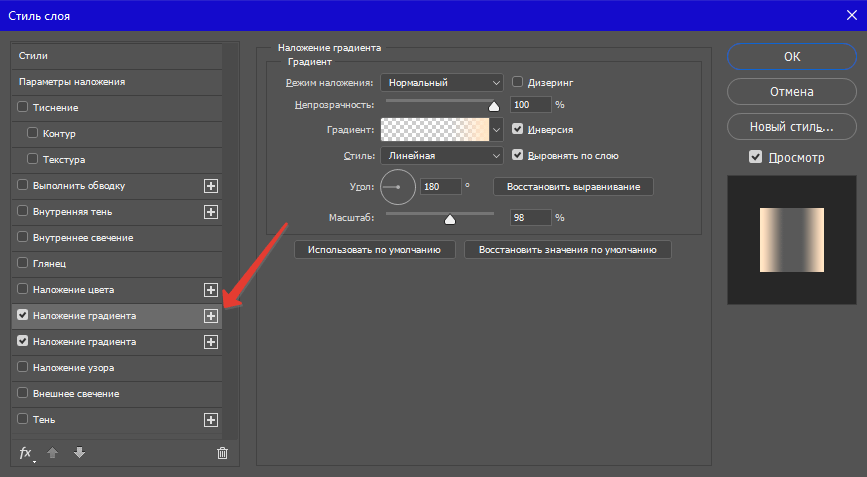Click the trash icon to delete effect

pos(222,453)
